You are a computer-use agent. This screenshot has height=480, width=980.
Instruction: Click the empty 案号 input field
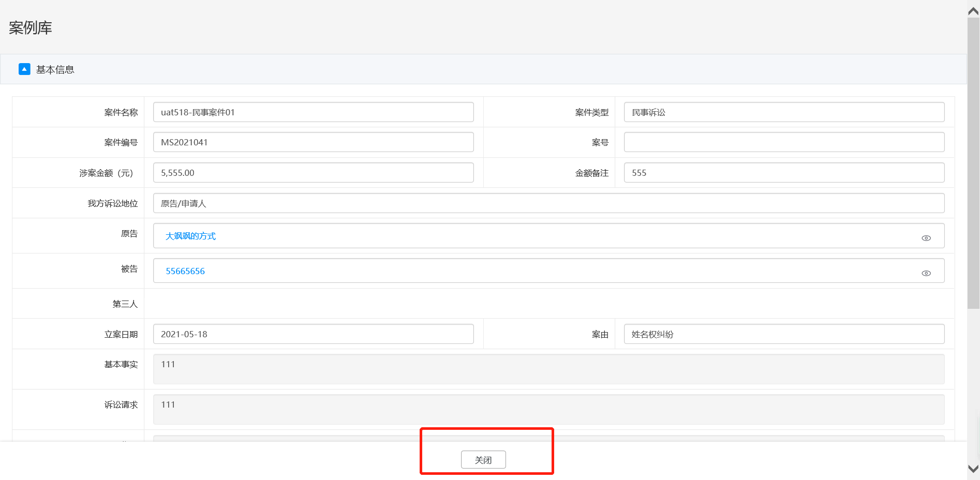(783, 142)
